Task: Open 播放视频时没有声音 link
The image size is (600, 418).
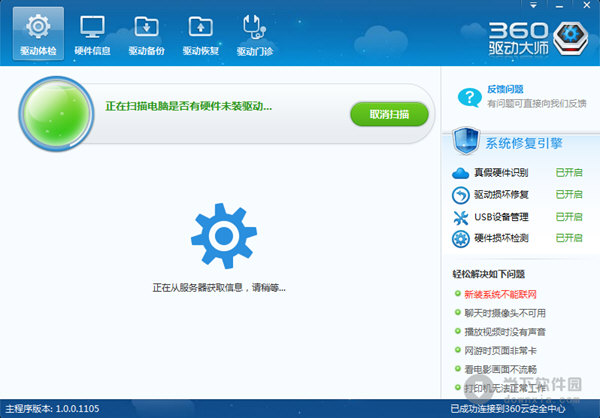Action: (505, 332)
